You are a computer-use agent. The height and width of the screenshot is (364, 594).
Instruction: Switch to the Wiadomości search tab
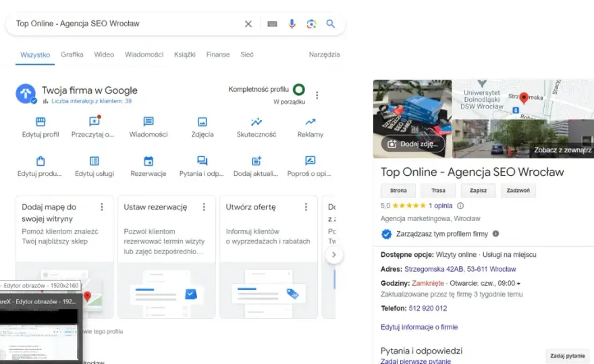pos(144,55)
